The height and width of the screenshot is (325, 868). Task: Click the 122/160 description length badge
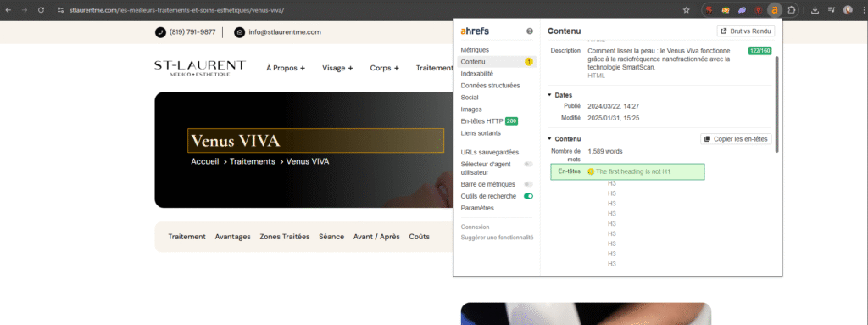tap(759, 50)
